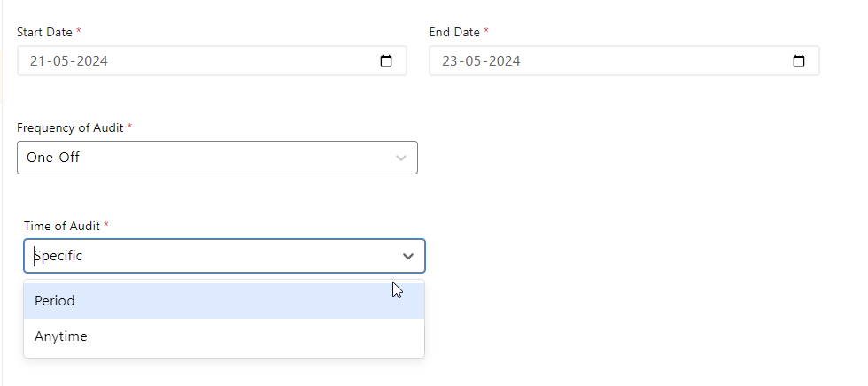Click the Specific text in Time of Audit
This screenshot has height=386, width=868.
pos(58,256)
